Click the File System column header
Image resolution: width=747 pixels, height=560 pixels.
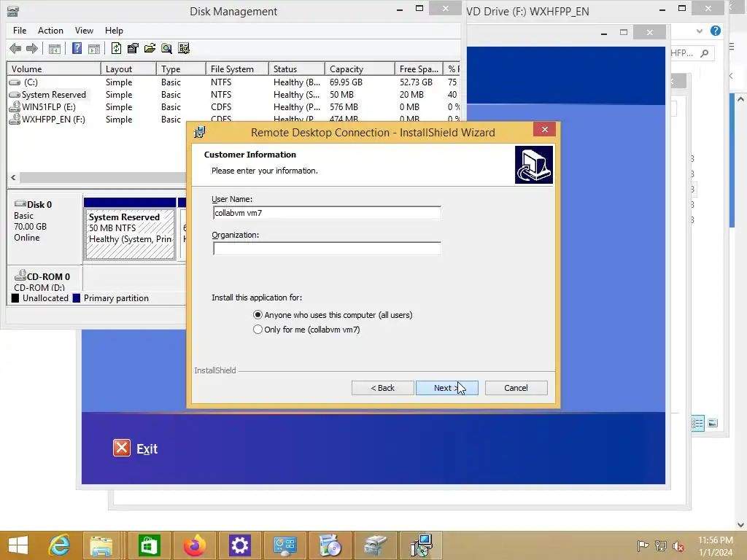(x=237, y=69)
